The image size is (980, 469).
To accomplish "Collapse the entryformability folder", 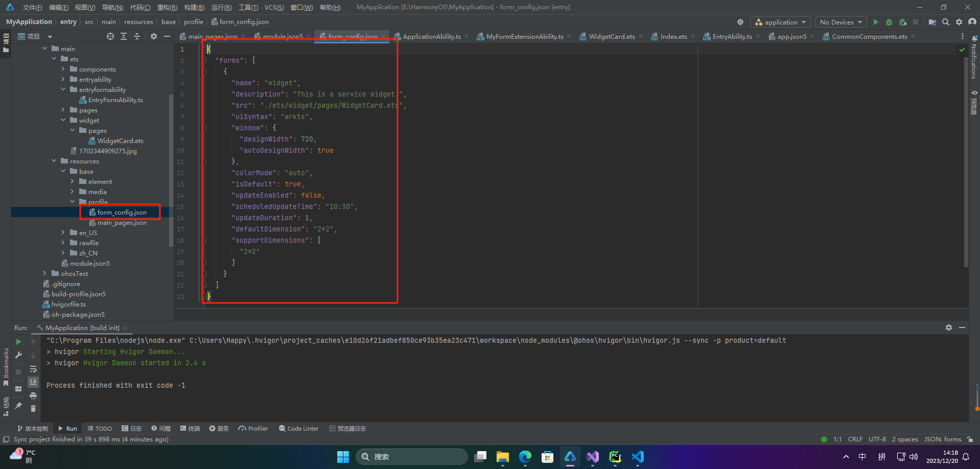I will tap(63, 89).
